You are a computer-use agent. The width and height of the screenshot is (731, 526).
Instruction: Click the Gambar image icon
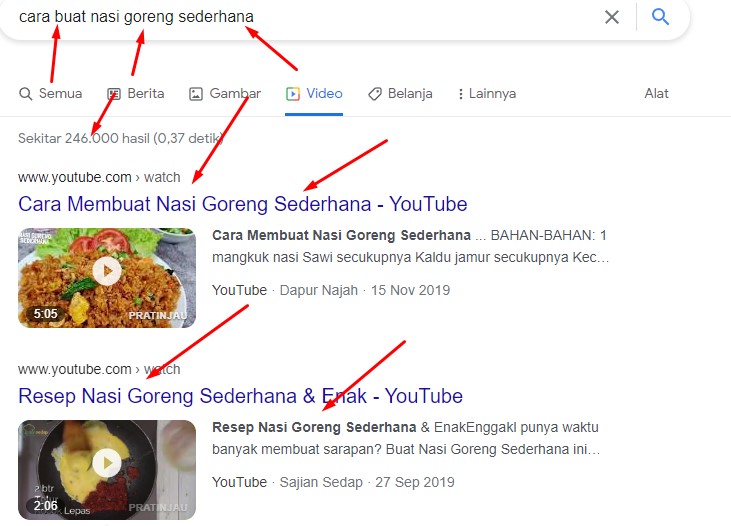click(x=196, y=94)
